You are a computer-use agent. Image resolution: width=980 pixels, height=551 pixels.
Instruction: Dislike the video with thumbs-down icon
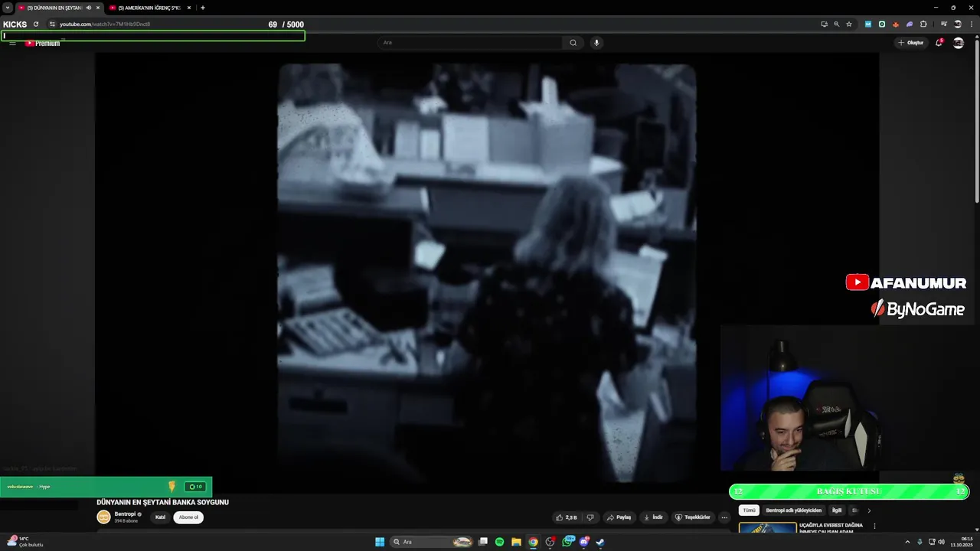(590, 517)
